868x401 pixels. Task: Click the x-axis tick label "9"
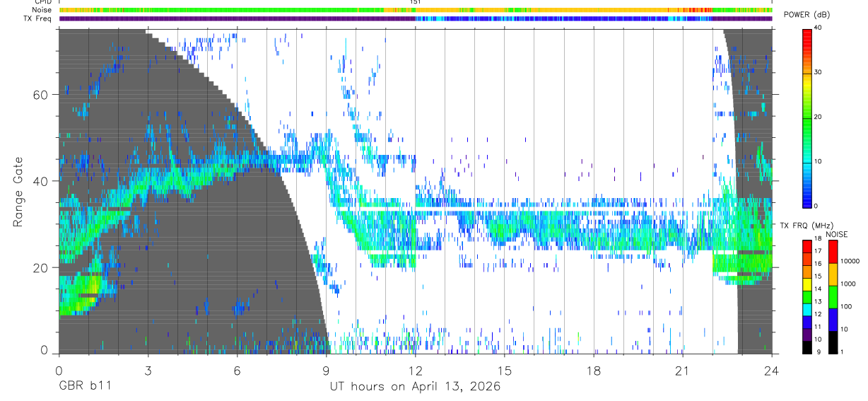click(x=326, y=371)
